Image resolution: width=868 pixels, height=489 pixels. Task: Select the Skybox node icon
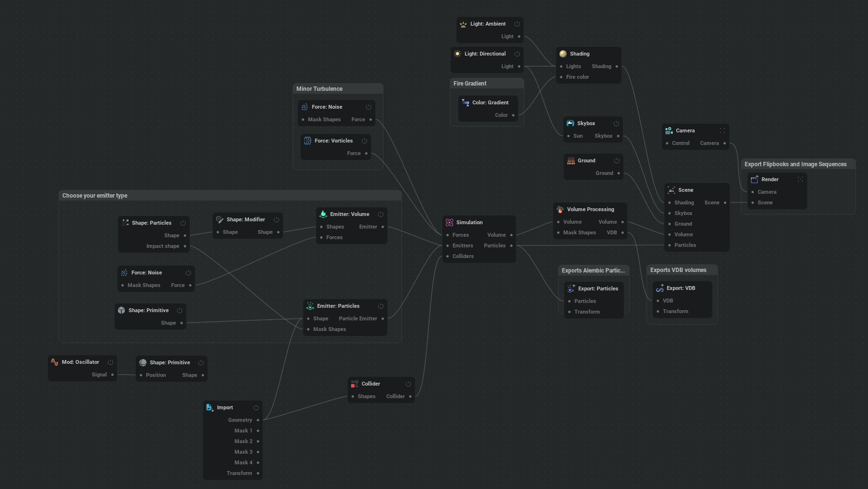click(570, 123)
